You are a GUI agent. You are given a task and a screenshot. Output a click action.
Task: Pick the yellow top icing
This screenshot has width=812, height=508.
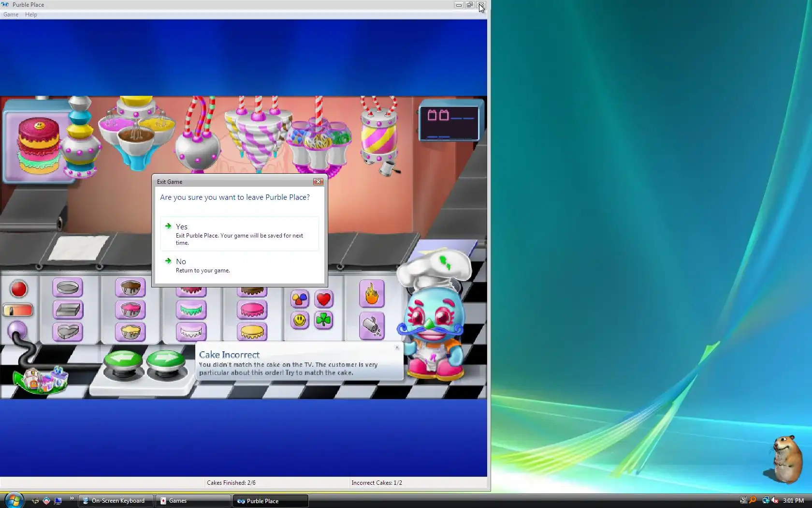252,332
